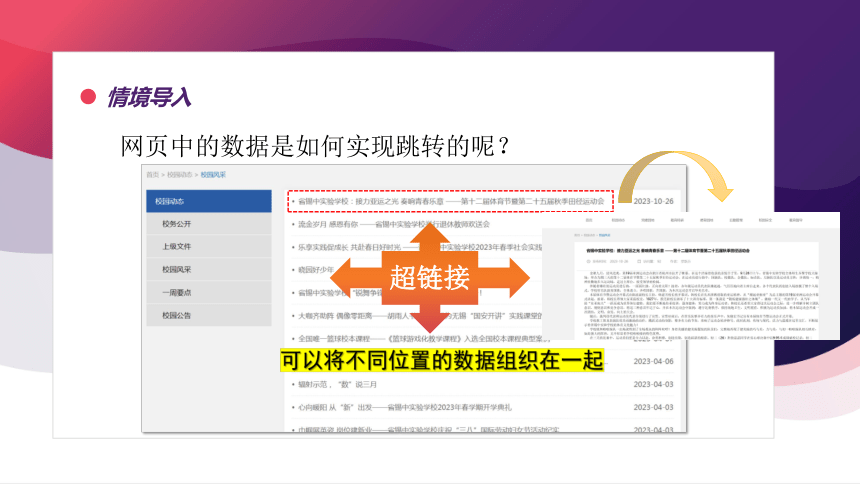
Task: Click the 首页 breadcrumb link
Action: pos(152,175)
